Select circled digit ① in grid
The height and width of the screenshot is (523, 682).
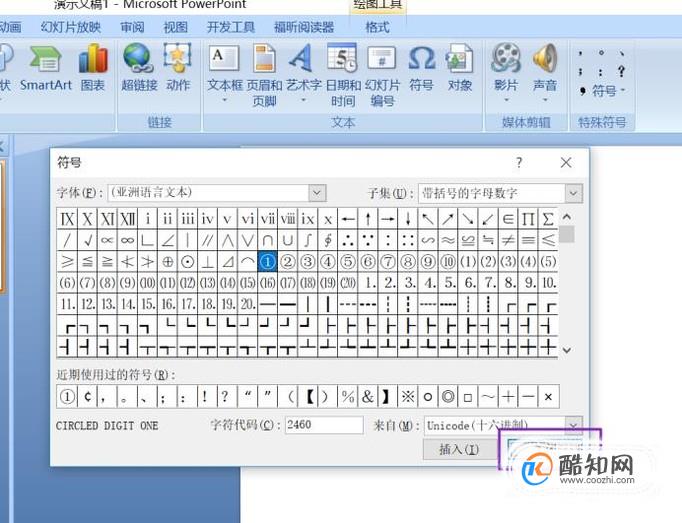pyautogui.click(x=267, y=261)
